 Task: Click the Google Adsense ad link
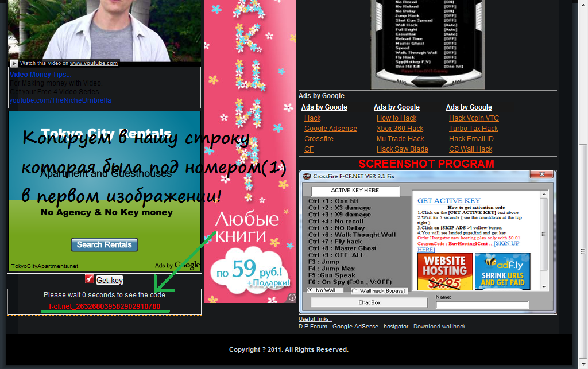(330, 129)
